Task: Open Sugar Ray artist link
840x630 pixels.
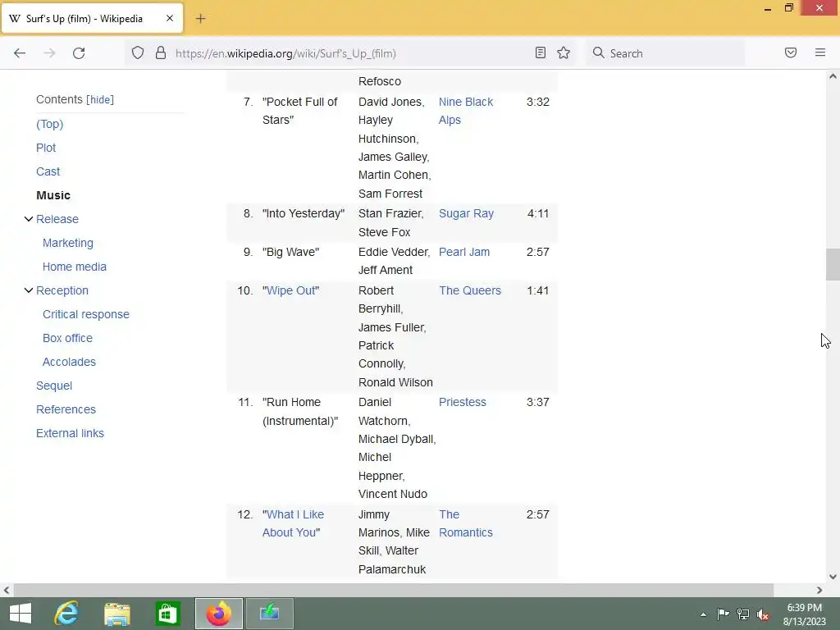Action: [466, 214]
